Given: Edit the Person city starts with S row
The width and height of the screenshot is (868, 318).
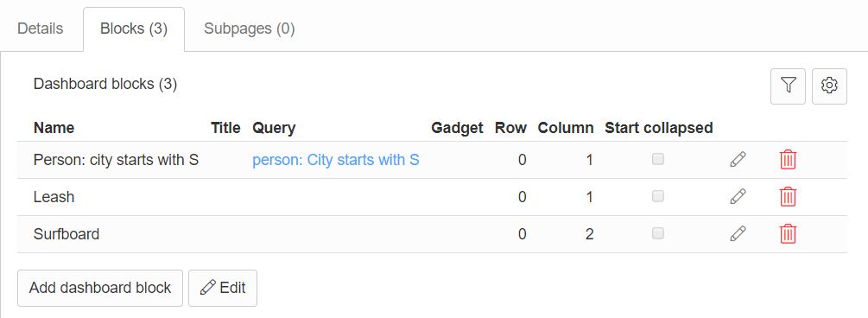Looking at the screenshot, I should click(x=738, y=160).
